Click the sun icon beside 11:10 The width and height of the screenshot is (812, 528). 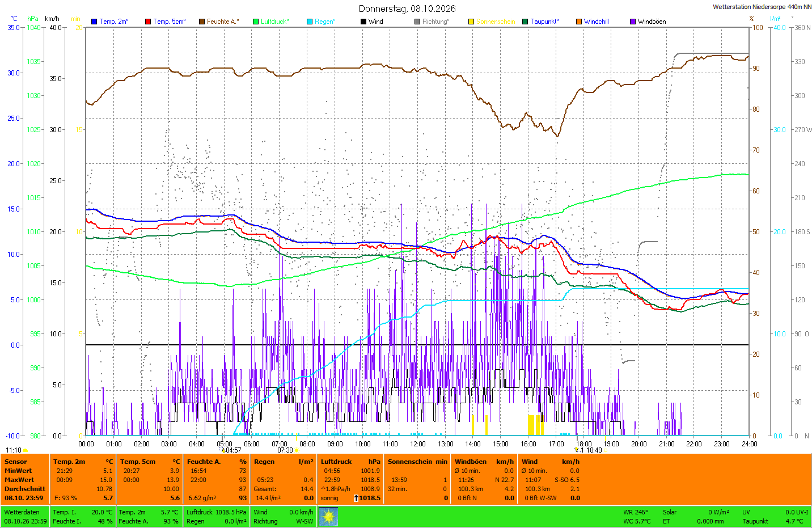(25, 450)
